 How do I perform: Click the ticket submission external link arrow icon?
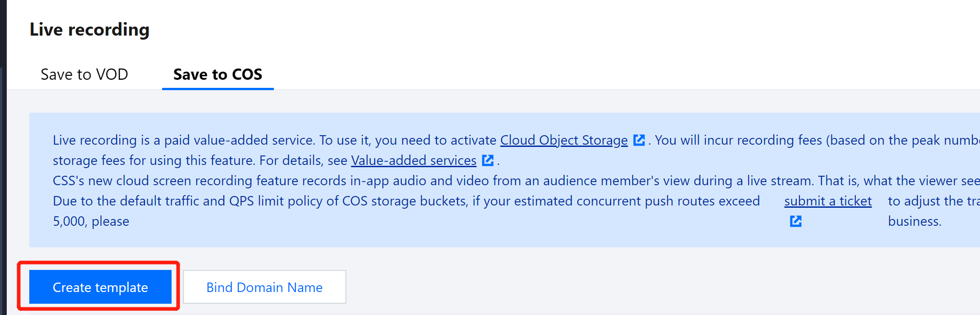pos(796,221)
